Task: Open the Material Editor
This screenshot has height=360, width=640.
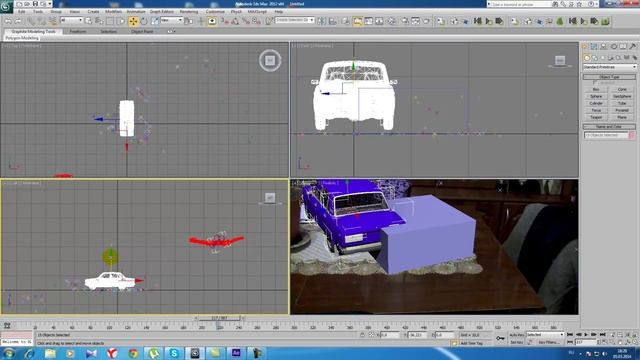Action: [x=391, y=21]
